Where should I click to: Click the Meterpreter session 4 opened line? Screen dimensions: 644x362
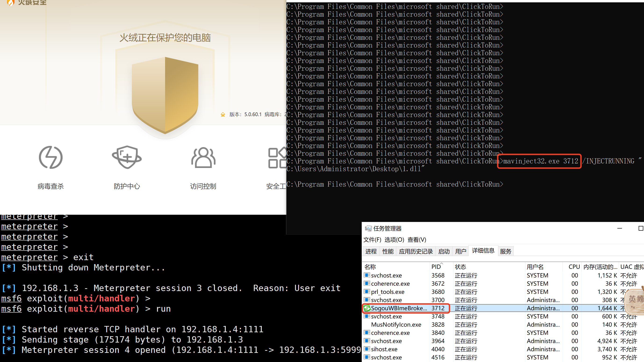(181, 350)
